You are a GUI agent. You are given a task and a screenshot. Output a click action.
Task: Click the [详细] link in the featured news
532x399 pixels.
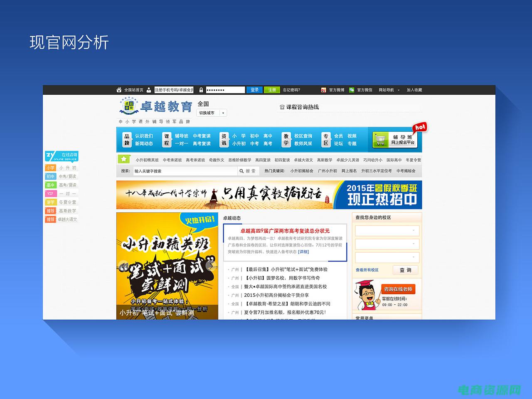pyautogui.click(x=303, y=252)
